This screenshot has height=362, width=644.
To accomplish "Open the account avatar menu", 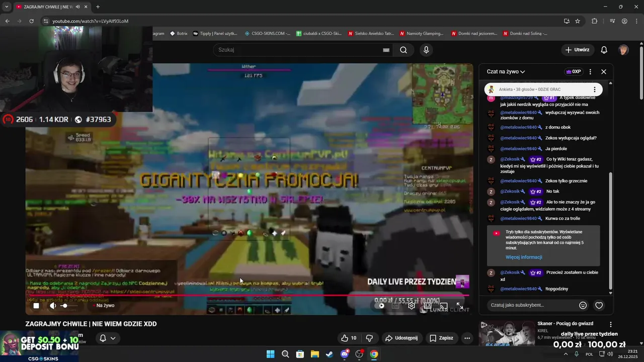I will point(623,50).
